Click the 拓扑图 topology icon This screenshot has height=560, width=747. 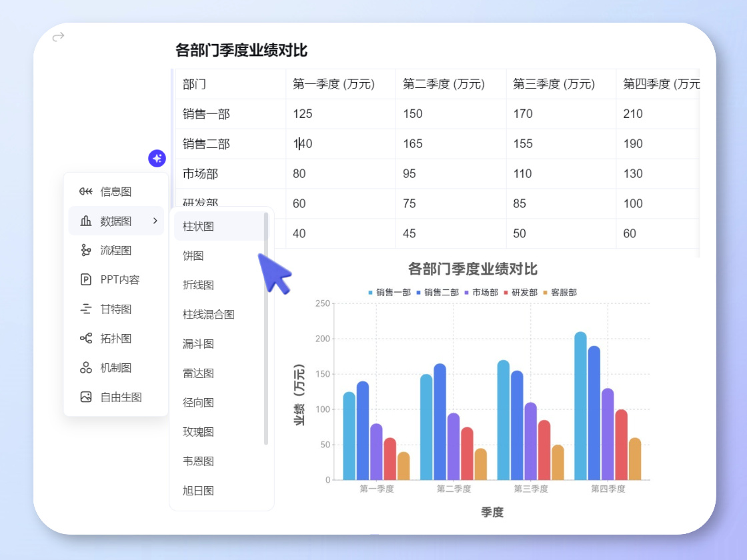click(x=85, y=339)
